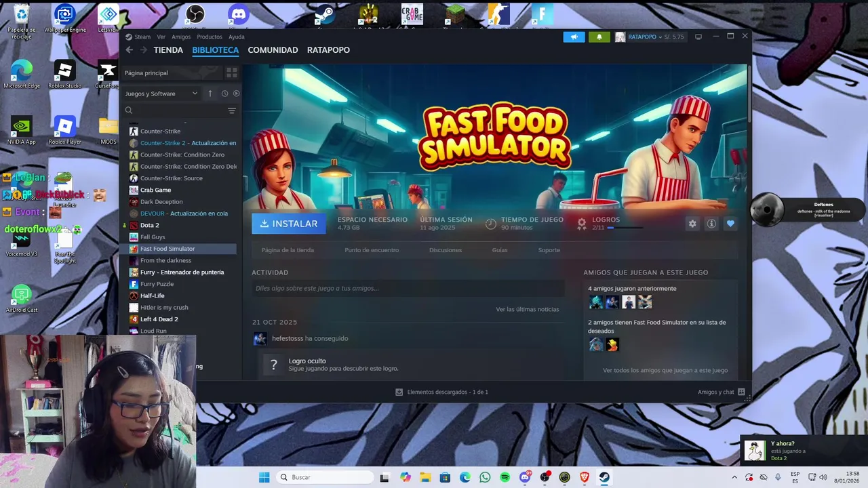Open downloads manager from the status bar
This screenshot has width=868, height=488.
[441, 392]
